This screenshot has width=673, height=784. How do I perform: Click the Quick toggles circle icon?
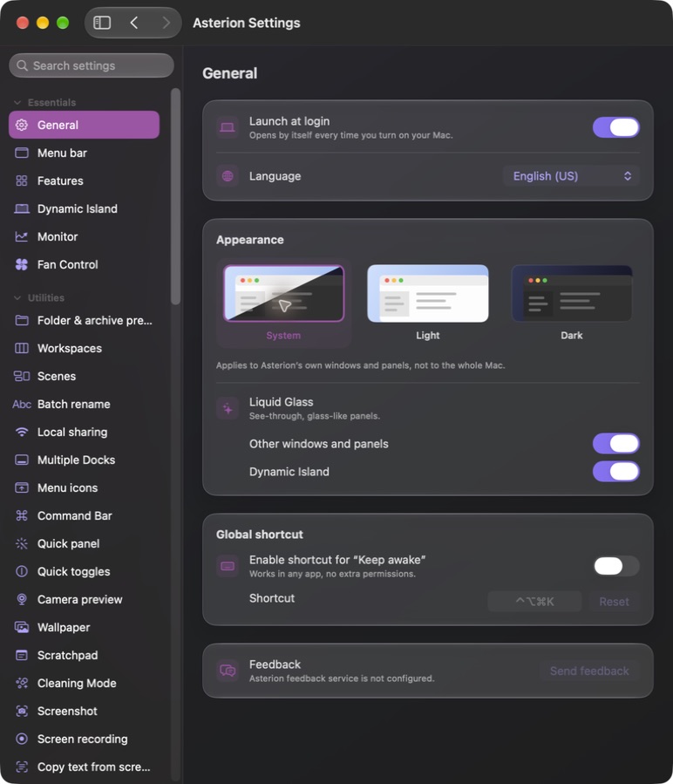pyautogui.click(x=22, y=571)
